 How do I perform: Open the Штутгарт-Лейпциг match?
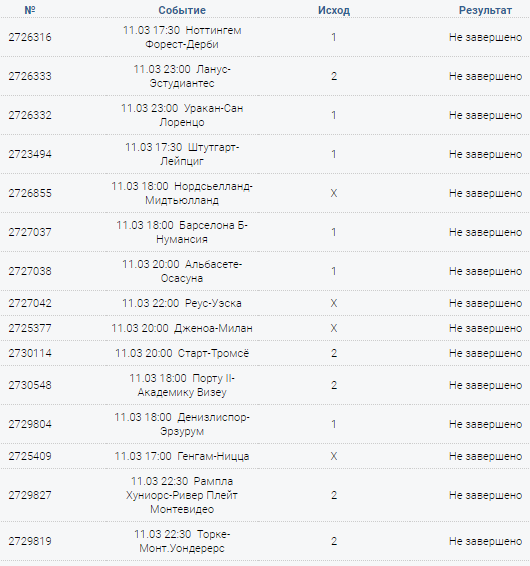coord(182,154)
